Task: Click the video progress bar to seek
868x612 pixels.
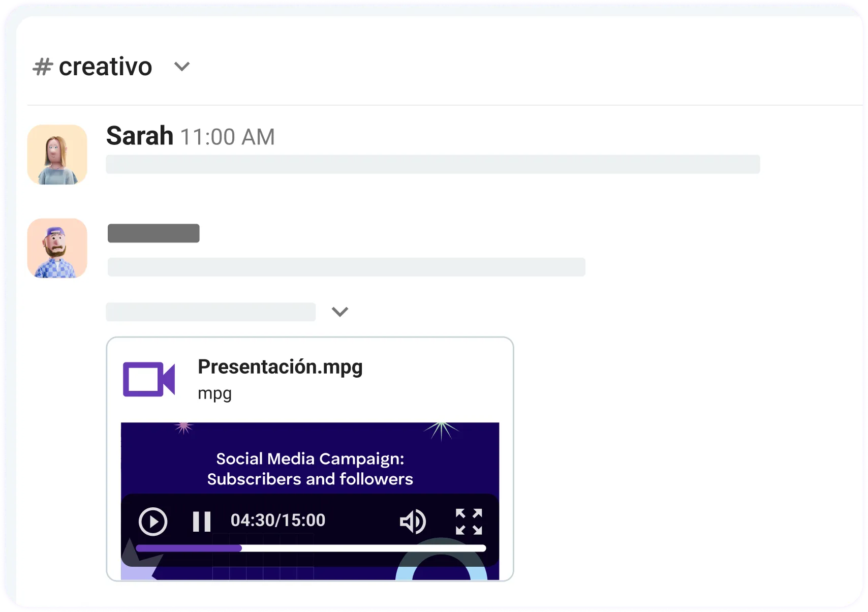Action: pyautogui.click(x=311, y=548)
